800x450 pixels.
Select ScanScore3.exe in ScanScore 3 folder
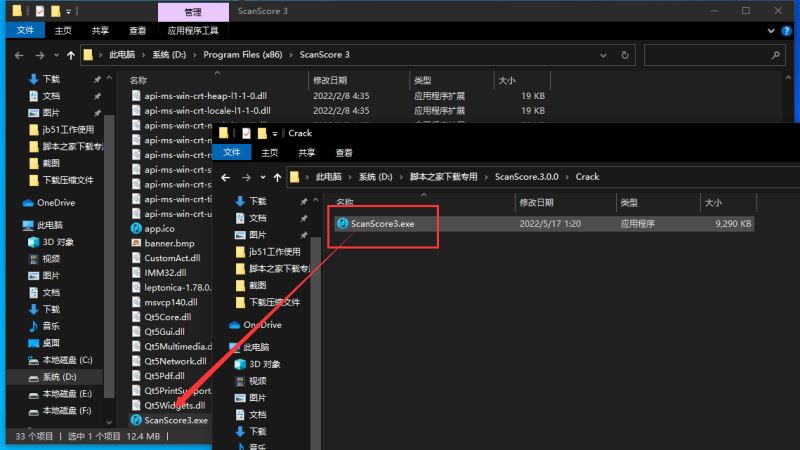(x=176, y=420)
